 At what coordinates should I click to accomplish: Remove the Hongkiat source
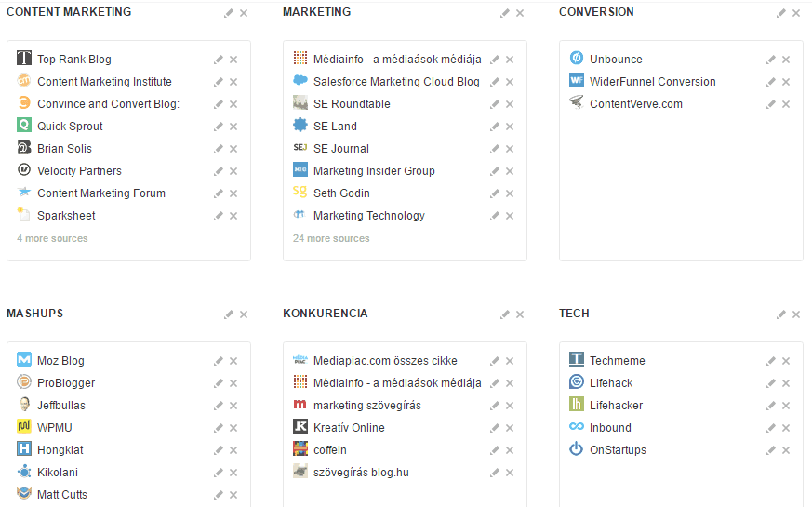[233, 450]
